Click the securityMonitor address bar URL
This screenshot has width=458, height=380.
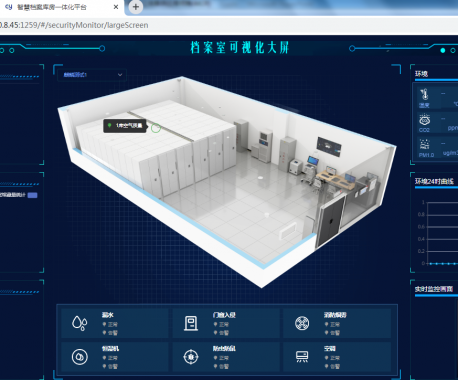(x=74, y=25)
